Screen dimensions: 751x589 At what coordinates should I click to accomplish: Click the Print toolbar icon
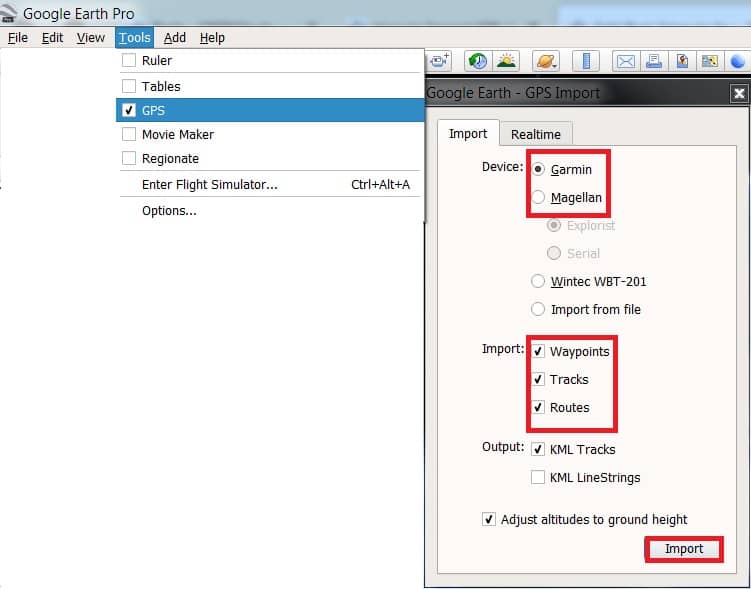(654, 61)
